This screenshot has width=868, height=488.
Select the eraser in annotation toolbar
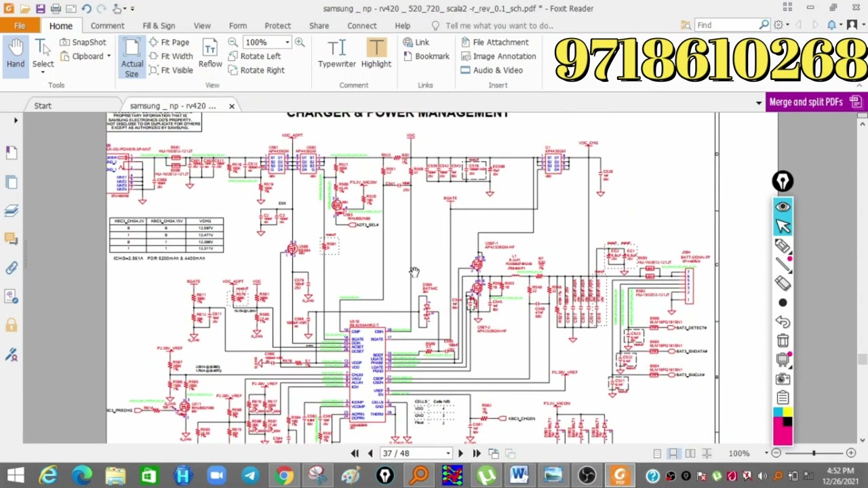tap(783, 283)
